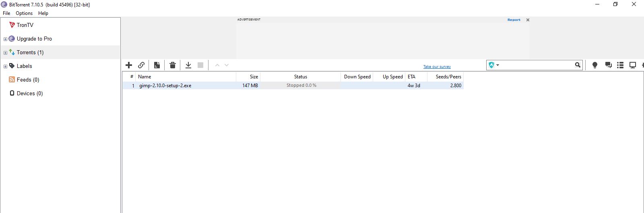This screenshot has width=644, height=213.
Task: Open the File menu
Action: point(6,13)
